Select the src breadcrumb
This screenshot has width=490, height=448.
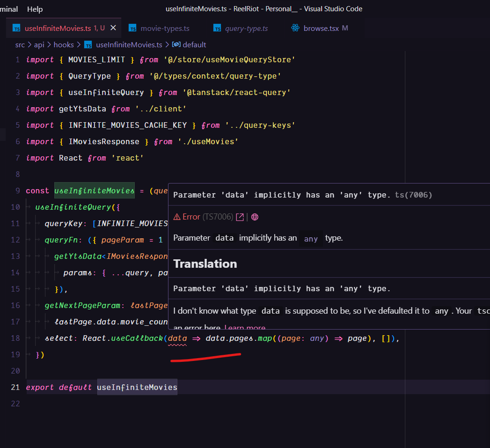(x=20, y=44)
